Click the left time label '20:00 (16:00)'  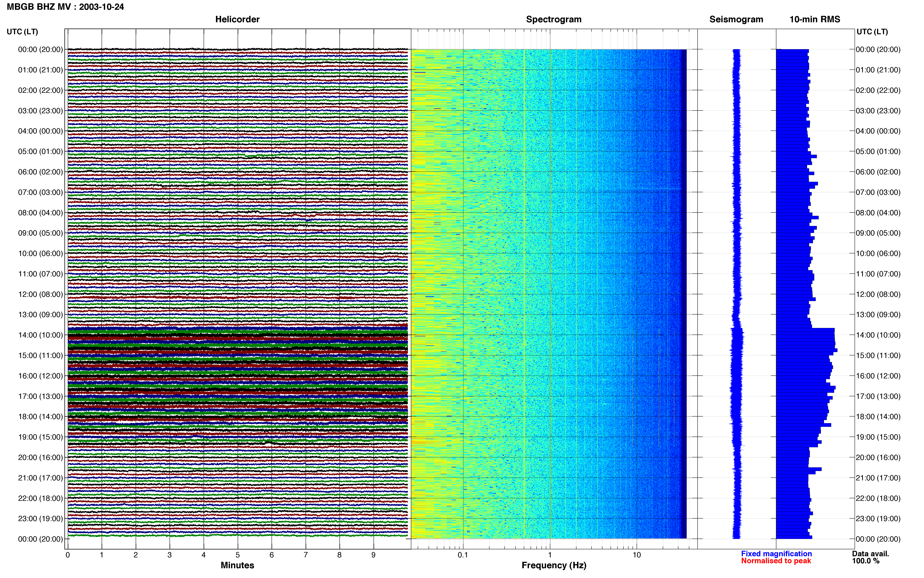coord(41,458)
